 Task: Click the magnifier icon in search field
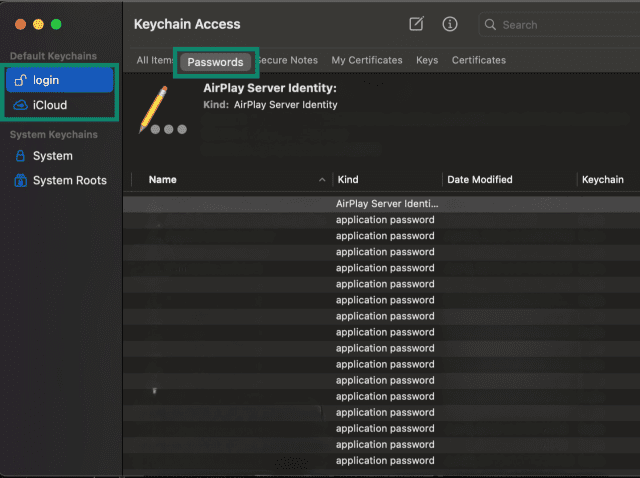point(490,25)
